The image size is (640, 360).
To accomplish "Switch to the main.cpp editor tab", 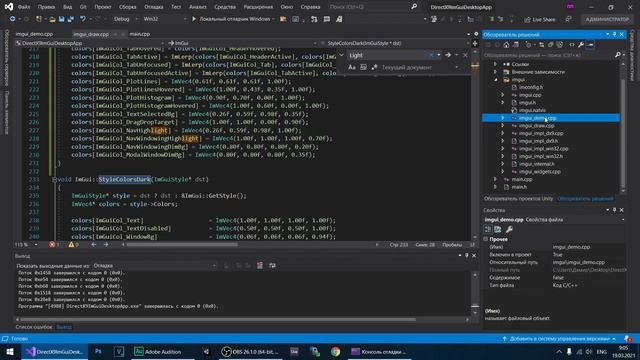I will [x=140, y=34].
